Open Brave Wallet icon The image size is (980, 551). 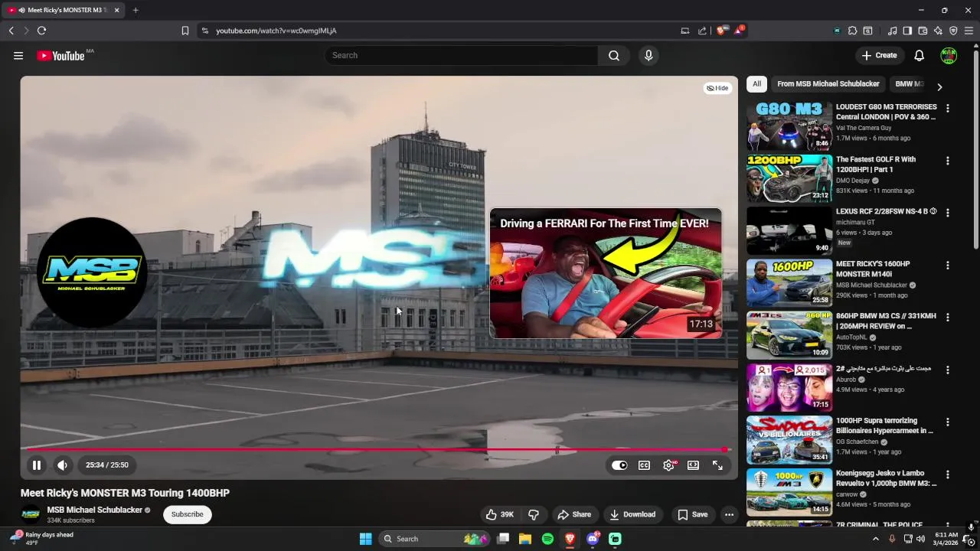coord(923,31)
